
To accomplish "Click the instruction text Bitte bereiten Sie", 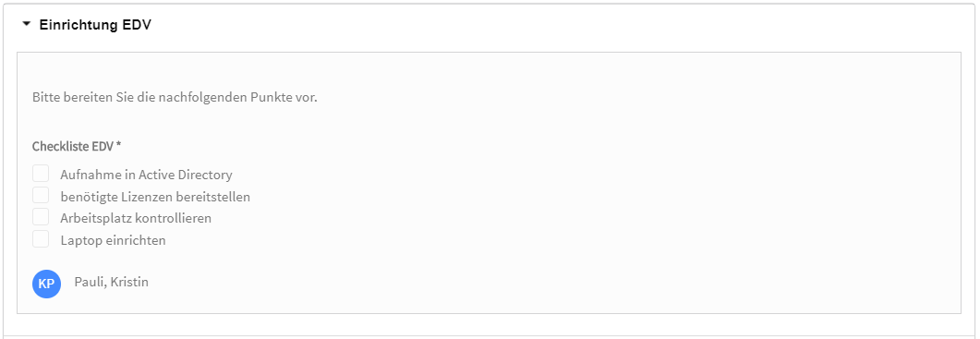I will [73, 98].
